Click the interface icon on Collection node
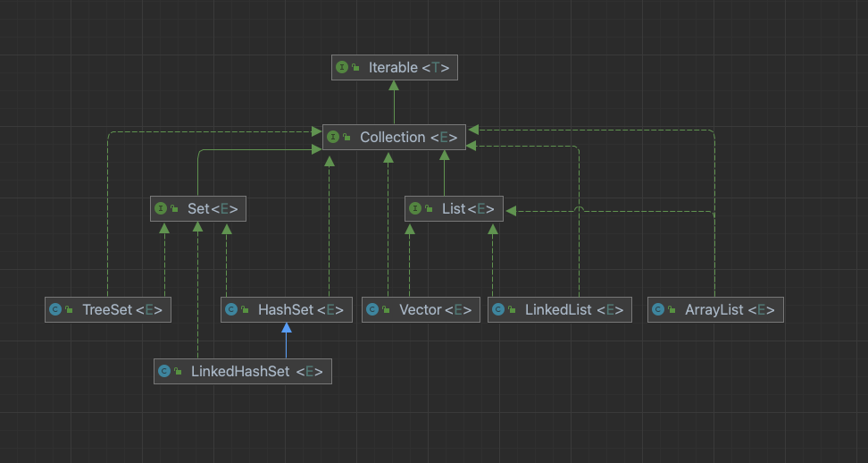The height and width of the screenshot is (463, 868). (333, 138)
